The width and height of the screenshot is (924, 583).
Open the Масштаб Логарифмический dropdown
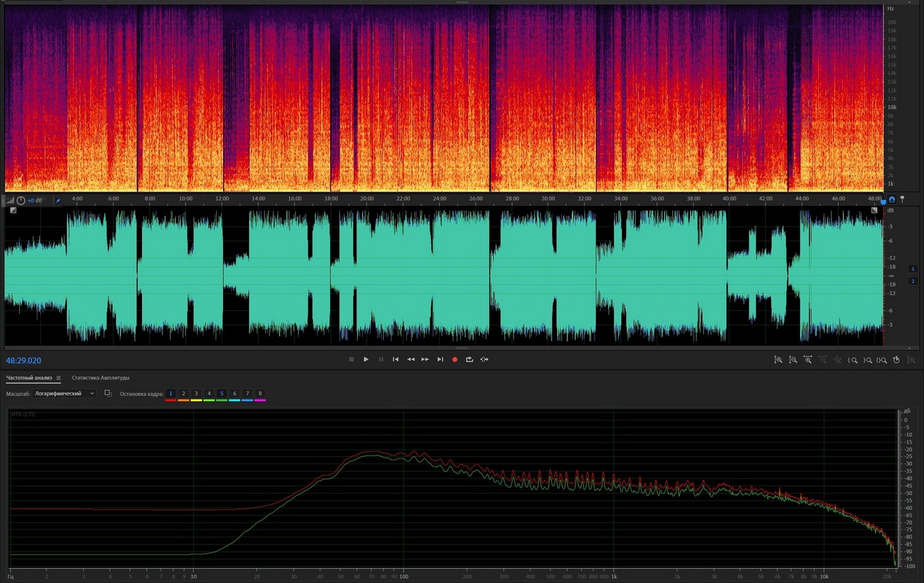pos(65,393)
